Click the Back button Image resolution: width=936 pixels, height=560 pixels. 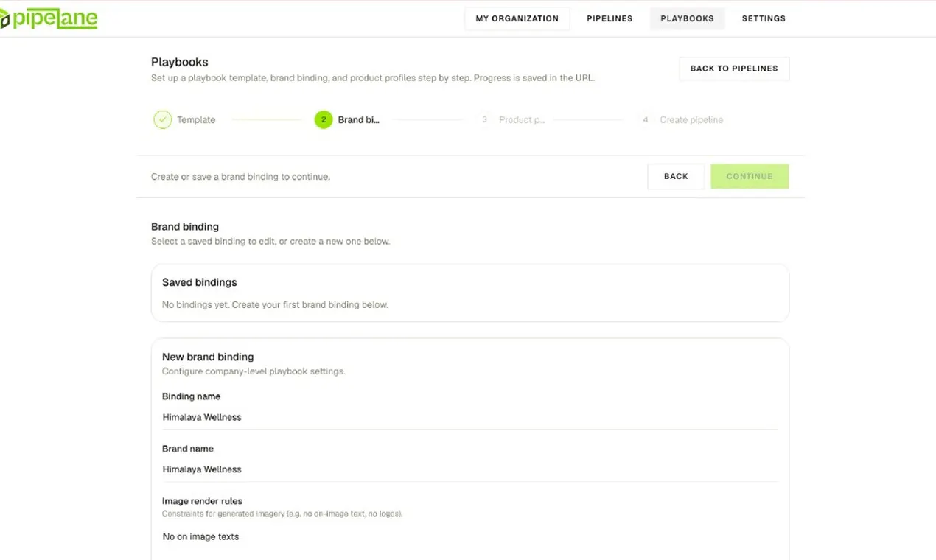click(676, 176)
